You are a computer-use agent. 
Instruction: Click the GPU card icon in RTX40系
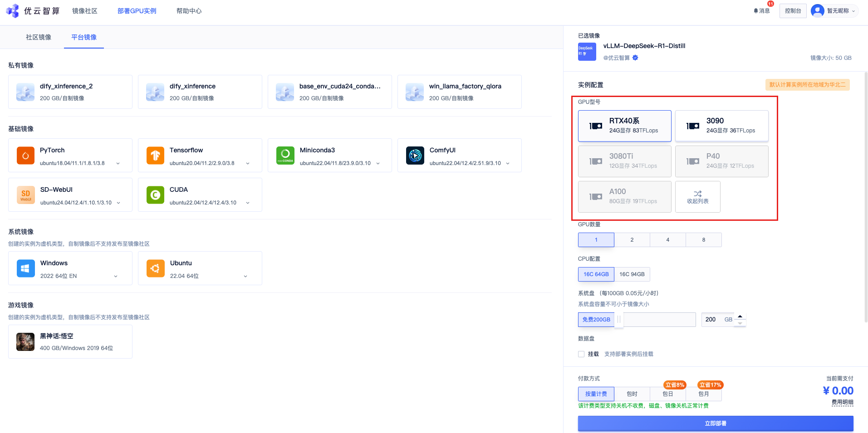coord(596,126)
